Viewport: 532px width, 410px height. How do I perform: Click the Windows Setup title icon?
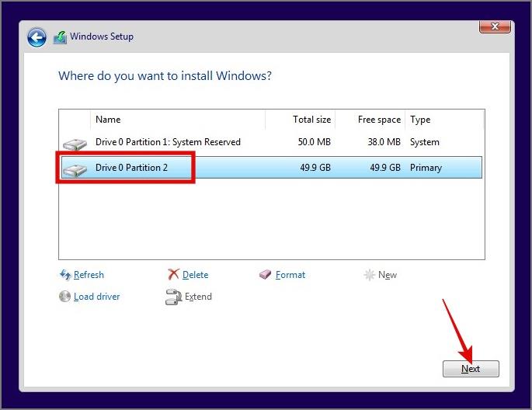tap(60, 37)
